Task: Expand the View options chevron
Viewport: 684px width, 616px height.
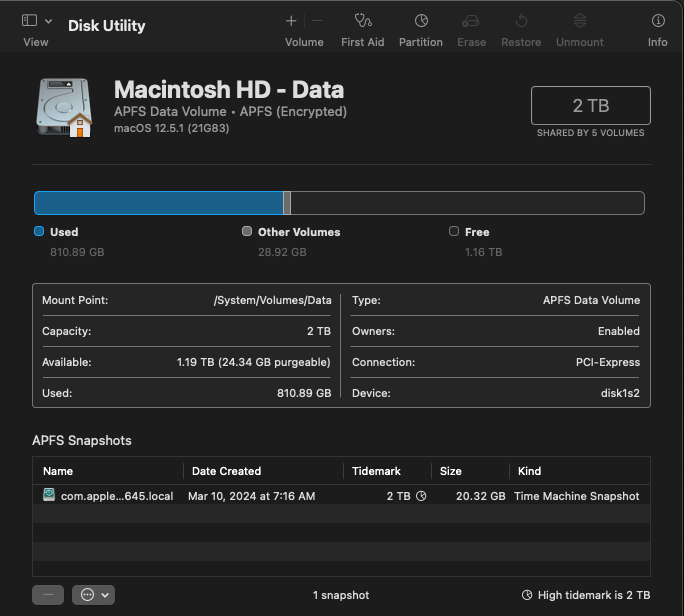Action: (48, 21)
